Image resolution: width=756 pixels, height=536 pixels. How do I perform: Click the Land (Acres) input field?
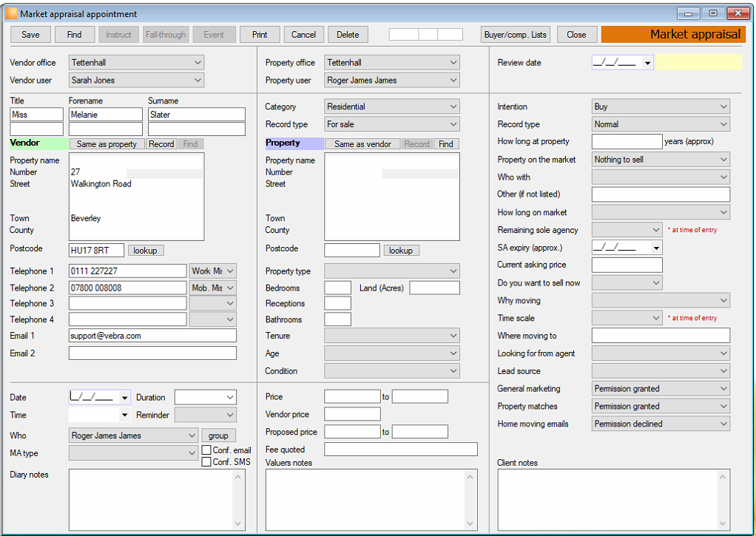click(434, 288)
